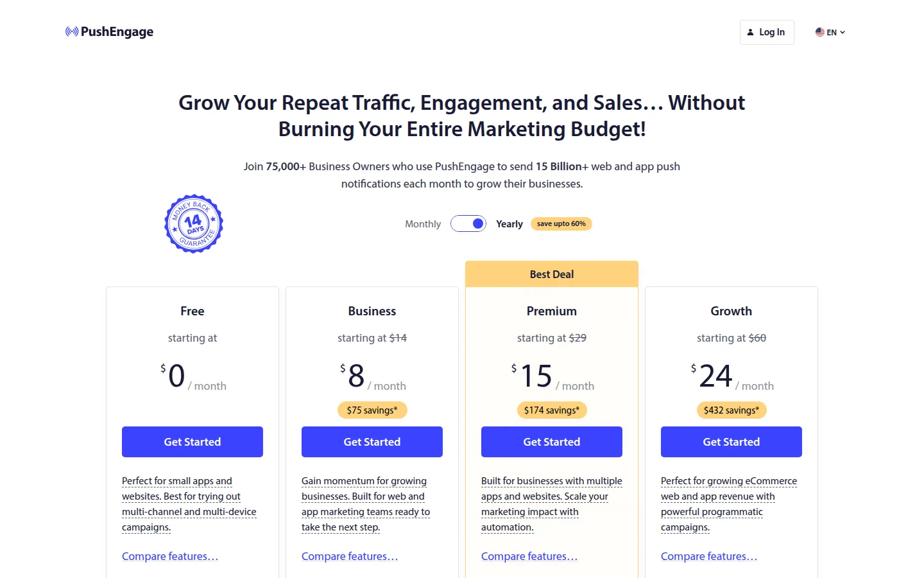Open Compare features for Premium plan

pyautogui.click(x=529, y=556)
